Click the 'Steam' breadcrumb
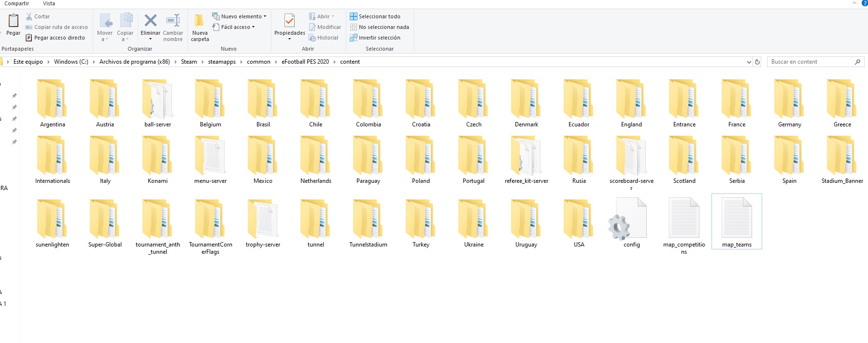The width and height of the screenshot is (868, 343). (x=189, y=62)
